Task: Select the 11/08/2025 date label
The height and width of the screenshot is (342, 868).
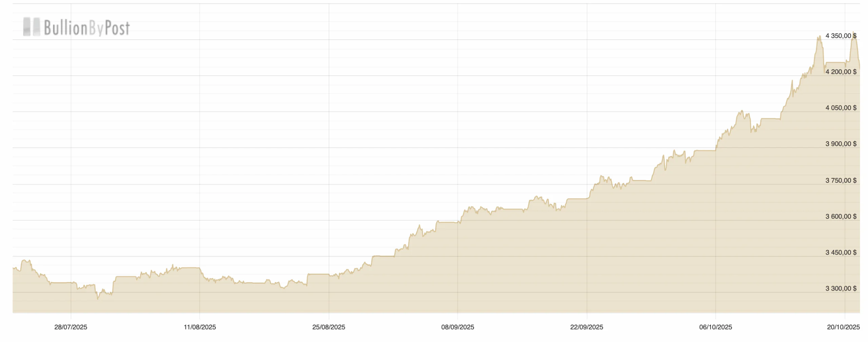Action: (200, 327)
